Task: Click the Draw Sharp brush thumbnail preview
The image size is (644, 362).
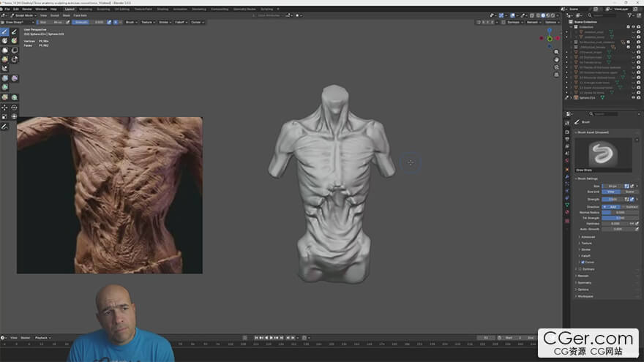Action: (604, 153)
